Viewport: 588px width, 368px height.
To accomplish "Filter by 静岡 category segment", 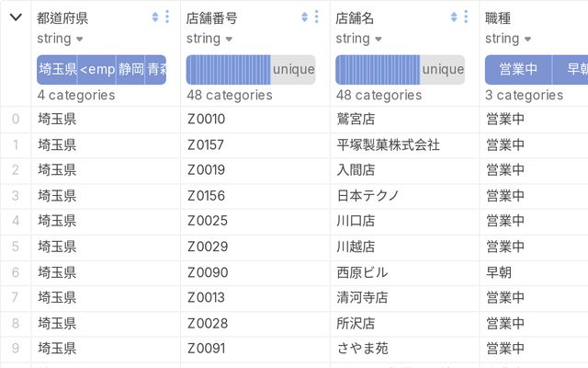I will point(131,69).
